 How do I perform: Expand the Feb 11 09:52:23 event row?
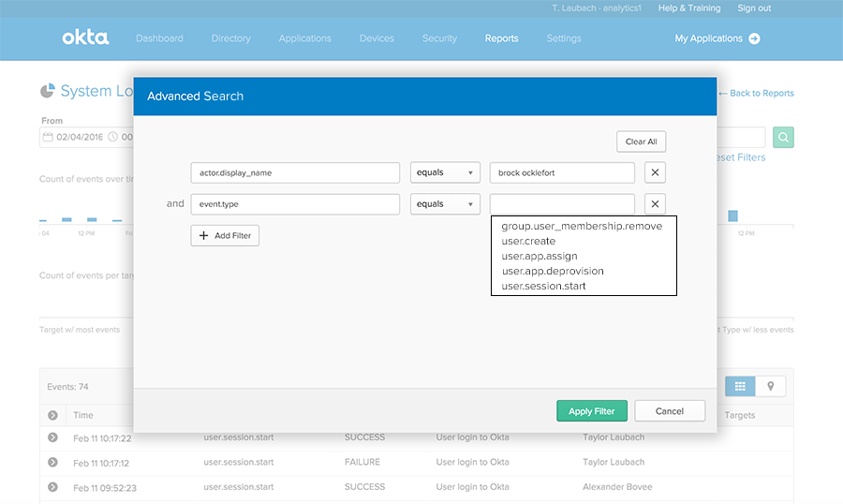(52, 487)
